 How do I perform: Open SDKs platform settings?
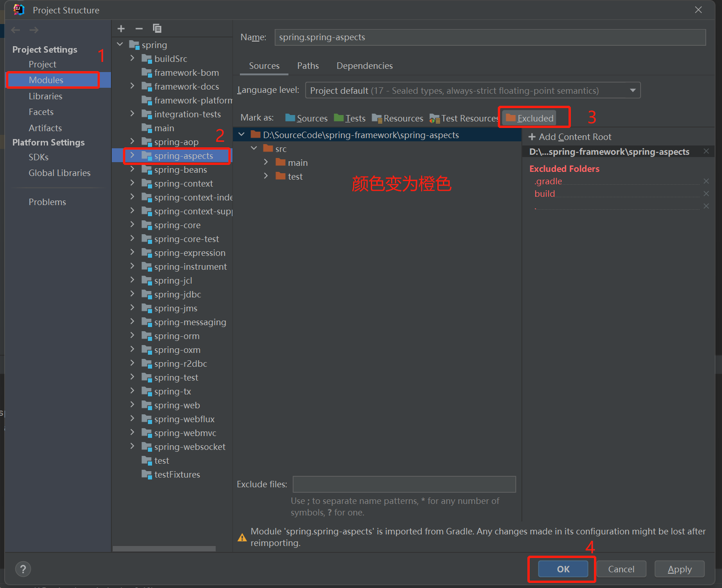pyautogui.click(x=38, y=157)
